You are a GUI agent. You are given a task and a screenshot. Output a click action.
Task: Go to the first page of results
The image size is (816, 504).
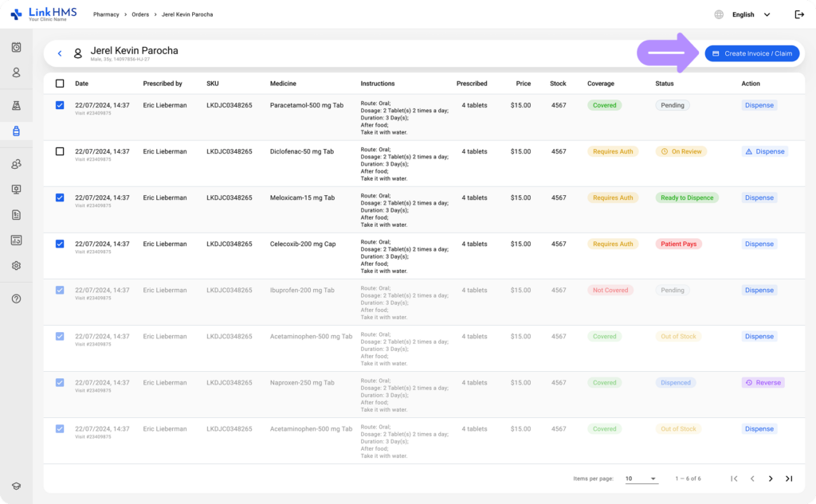pos(734,479)
